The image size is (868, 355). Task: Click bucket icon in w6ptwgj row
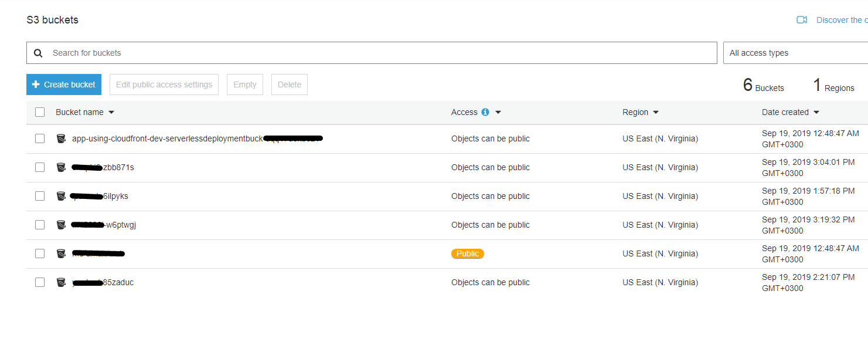61,225
